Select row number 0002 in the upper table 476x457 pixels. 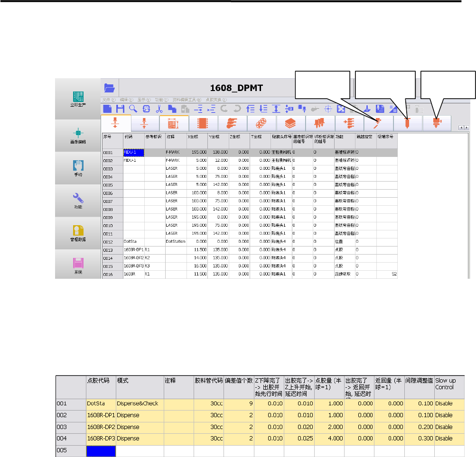tap(112, 160)
